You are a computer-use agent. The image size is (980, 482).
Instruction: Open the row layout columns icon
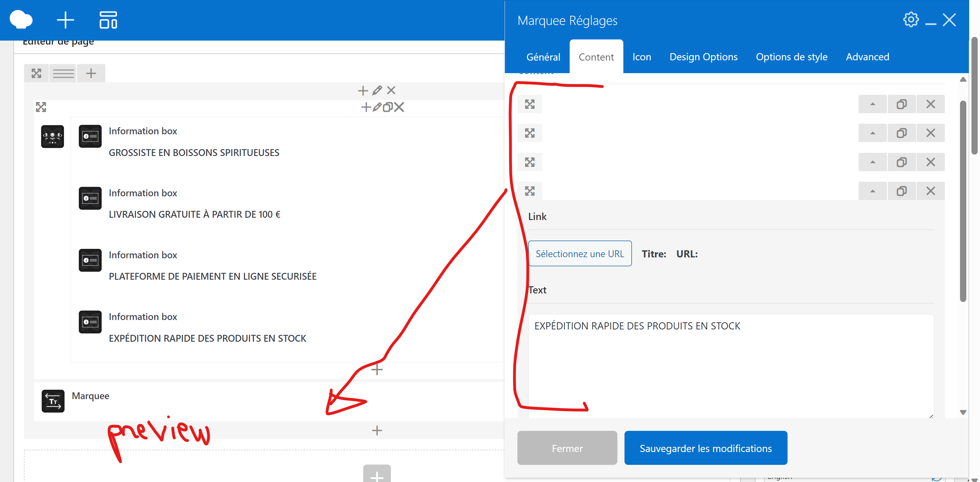pos(63,73)
